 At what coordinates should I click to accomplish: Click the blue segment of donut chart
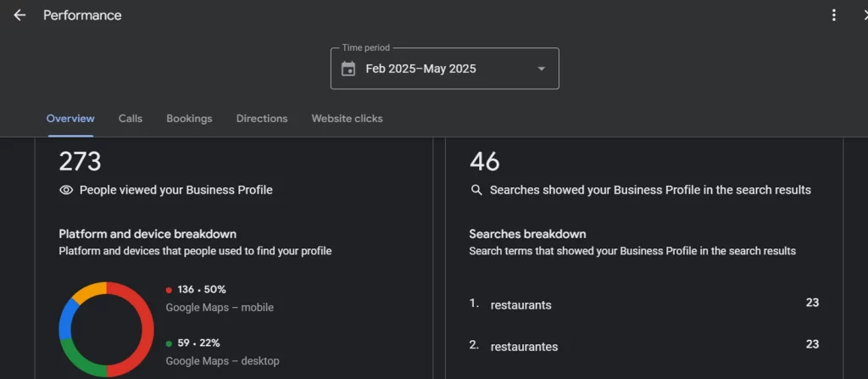pyautogui.click(x=65, y=318)
